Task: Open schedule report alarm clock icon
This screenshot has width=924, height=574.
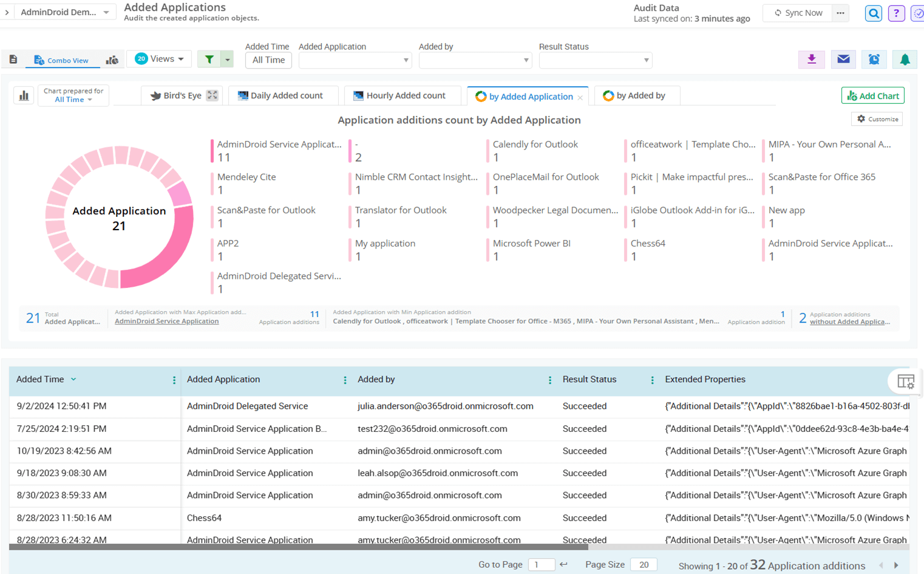Action: pyautogui.click(x=874, y=59)
